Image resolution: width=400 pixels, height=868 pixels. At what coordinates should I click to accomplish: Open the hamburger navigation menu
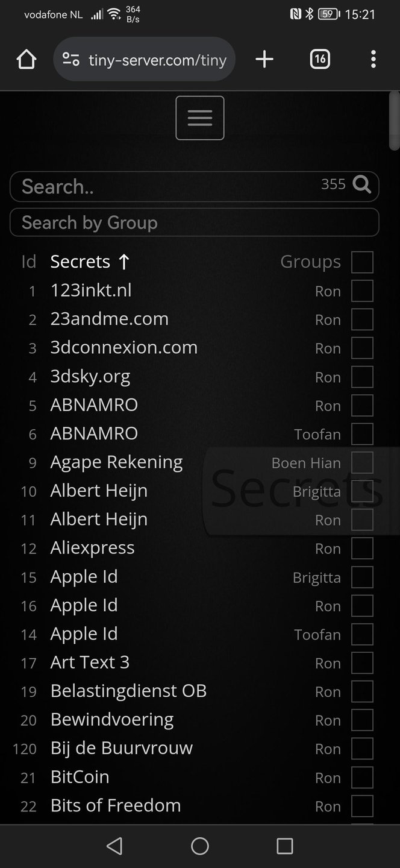pyautogui.click(x=200, y=118)
